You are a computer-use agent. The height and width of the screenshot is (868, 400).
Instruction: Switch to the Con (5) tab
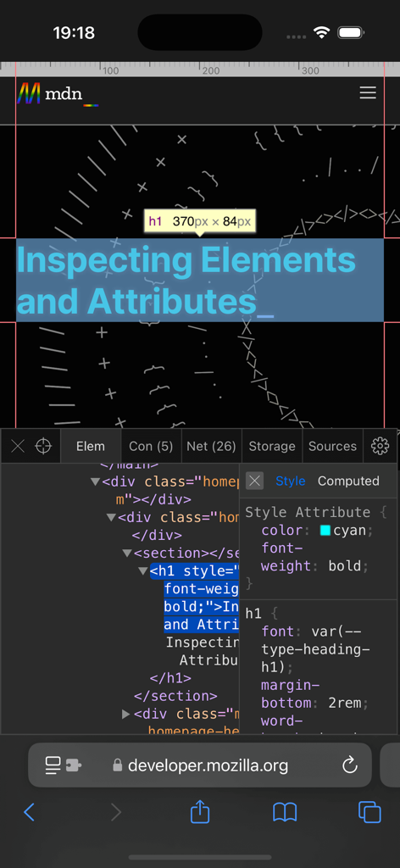(x=151, y=446)
